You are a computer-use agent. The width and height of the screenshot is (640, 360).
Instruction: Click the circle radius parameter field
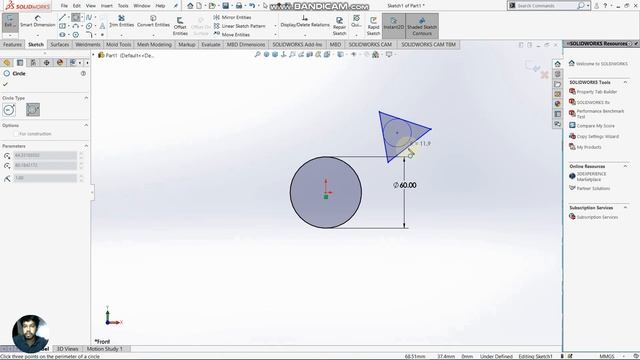[x=45, y=178]
